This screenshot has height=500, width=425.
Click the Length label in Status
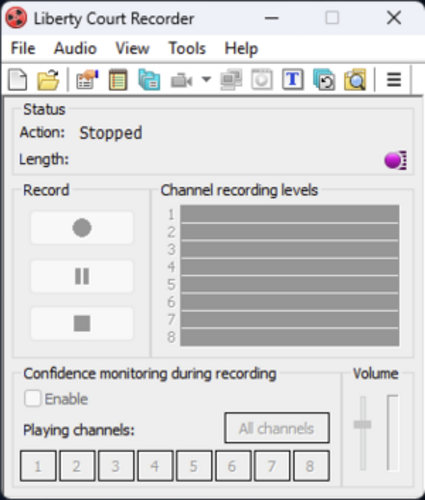[44, 159]
